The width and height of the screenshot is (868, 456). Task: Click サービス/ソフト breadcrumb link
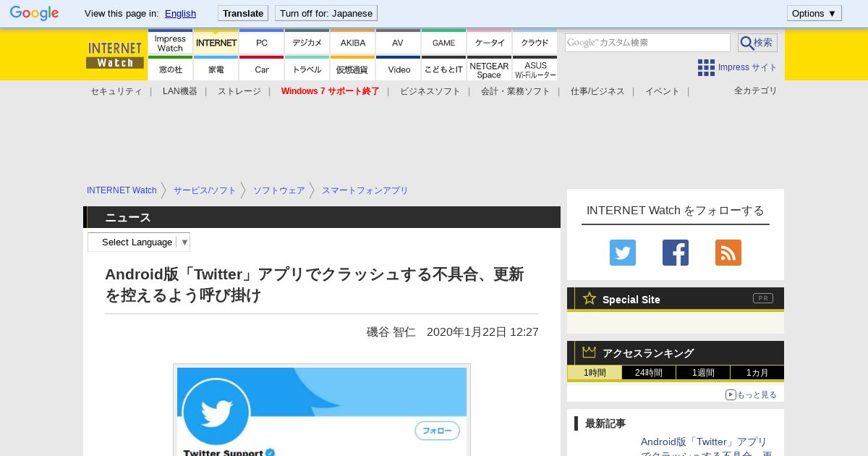(205, 190)
